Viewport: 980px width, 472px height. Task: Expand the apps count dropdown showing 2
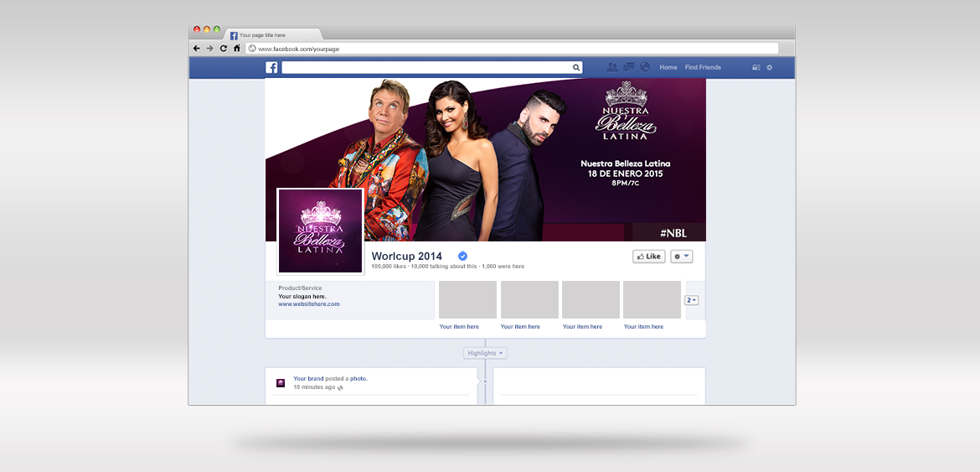[692, 300]
